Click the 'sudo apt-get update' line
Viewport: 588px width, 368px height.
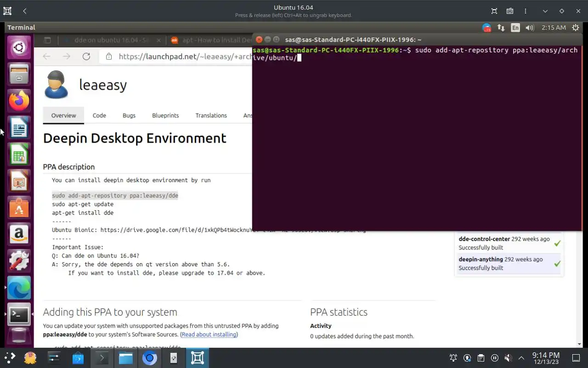(83, 204)
